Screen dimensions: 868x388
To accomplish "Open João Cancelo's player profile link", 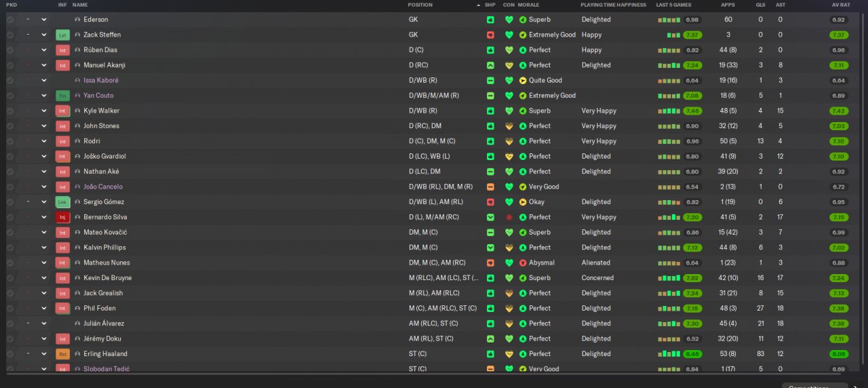I will [103, 187].
